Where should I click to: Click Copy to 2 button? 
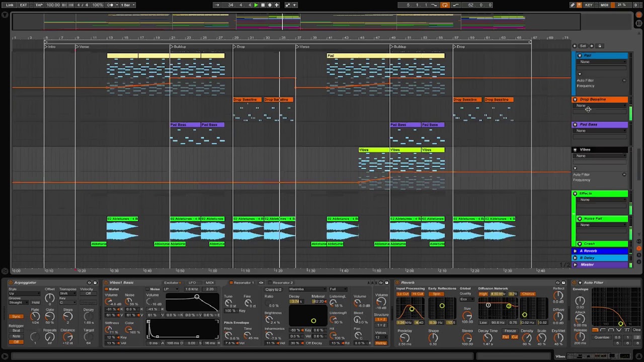pos(273,289)
